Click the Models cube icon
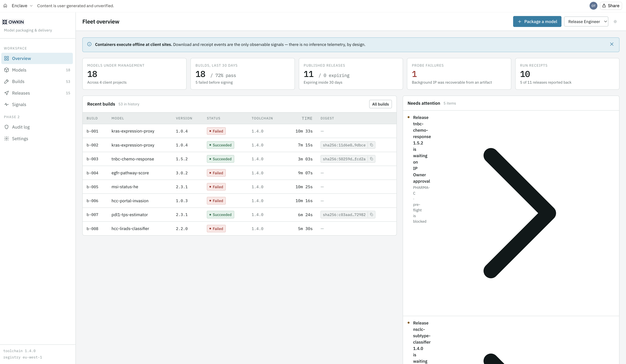626x364 pixels. [x=7, y=70]
